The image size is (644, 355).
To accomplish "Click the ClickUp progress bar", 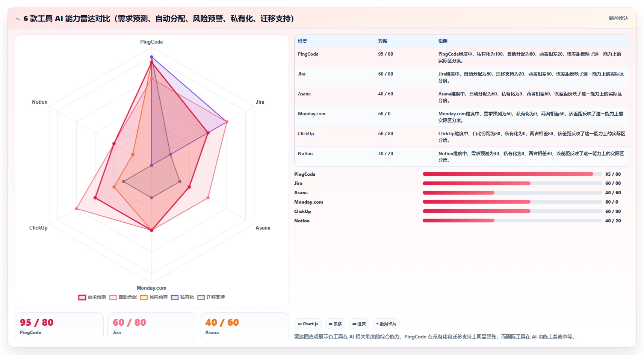I will click(512, 211).
